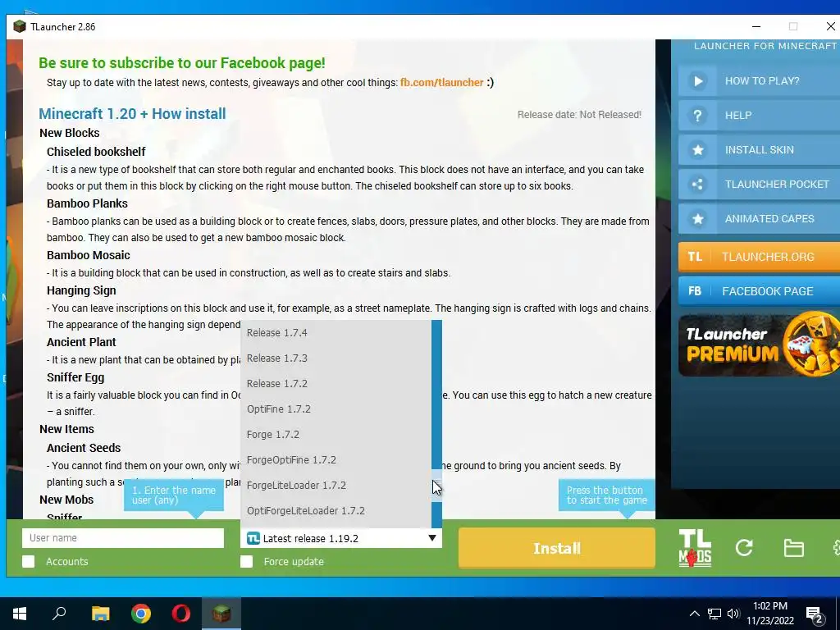Click the share icon beside TLauncher Pocket
The height and width of the screenshot is (630, 840).
click(697, 185)
